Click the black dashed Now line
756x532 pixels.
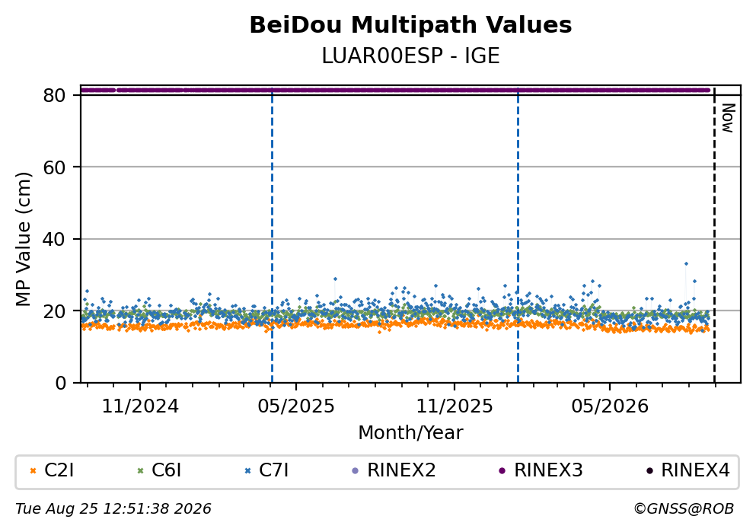714,235
